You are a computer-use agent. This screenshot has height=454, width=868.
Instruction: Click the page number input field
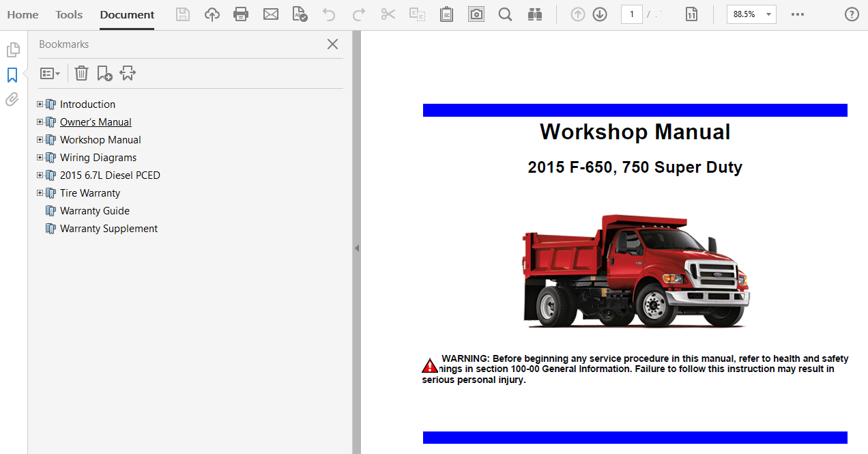tap(631, 14)
